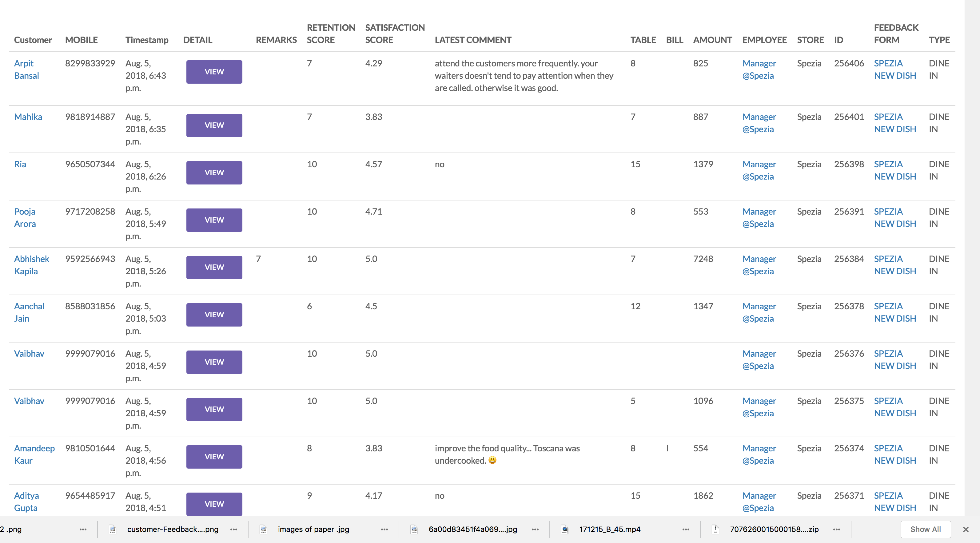The width and height of the screenshot is (980, 543).
Task: Open options menu for images of paper jpg
Action: click(384, 529)
